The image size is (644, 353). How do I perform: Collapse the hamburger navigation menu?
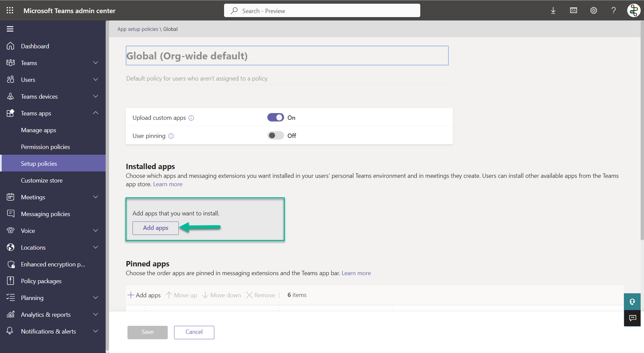pyautogui.click(x=10, y=29)
